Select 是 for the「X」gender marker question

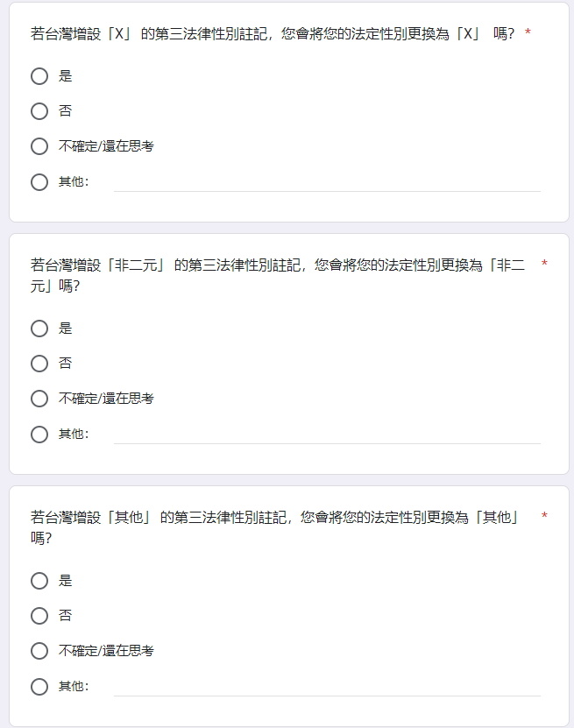(x=39, y=76)
